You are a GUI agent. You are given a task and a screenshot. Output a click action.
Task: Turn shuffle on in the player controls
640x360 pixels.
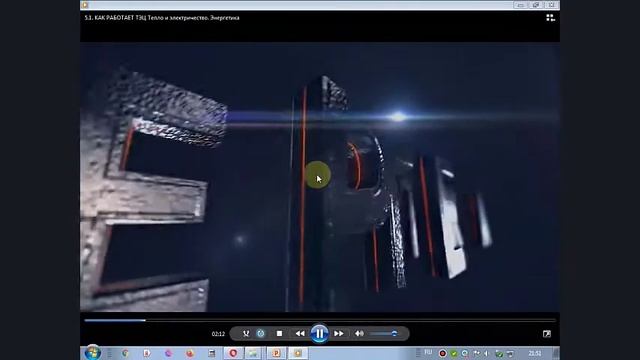(246, 333)
